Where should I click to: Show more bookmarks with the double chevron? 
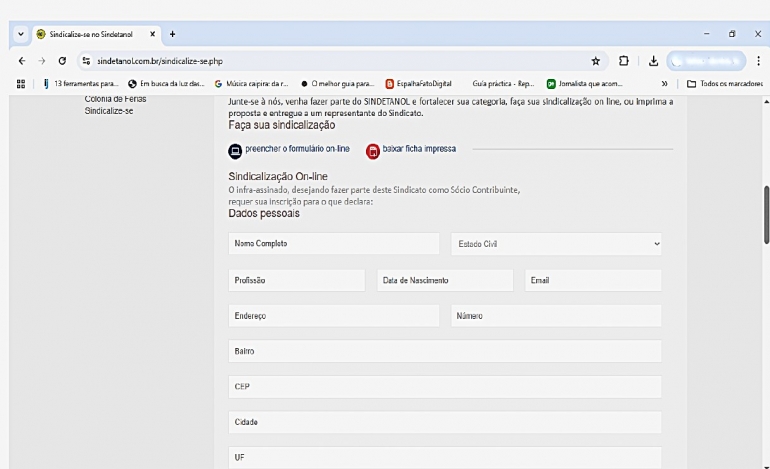[x=664, y=84]
